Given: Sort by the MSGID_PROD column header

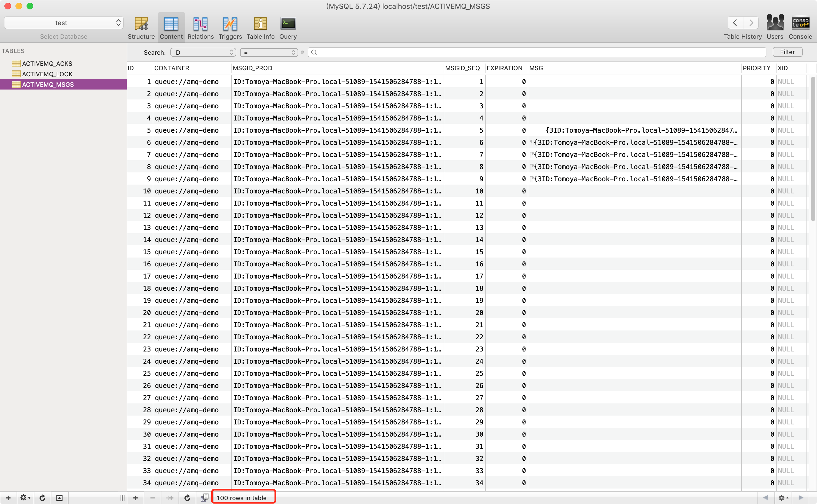Looking at the screenshot, I should (x=338, y=68).
